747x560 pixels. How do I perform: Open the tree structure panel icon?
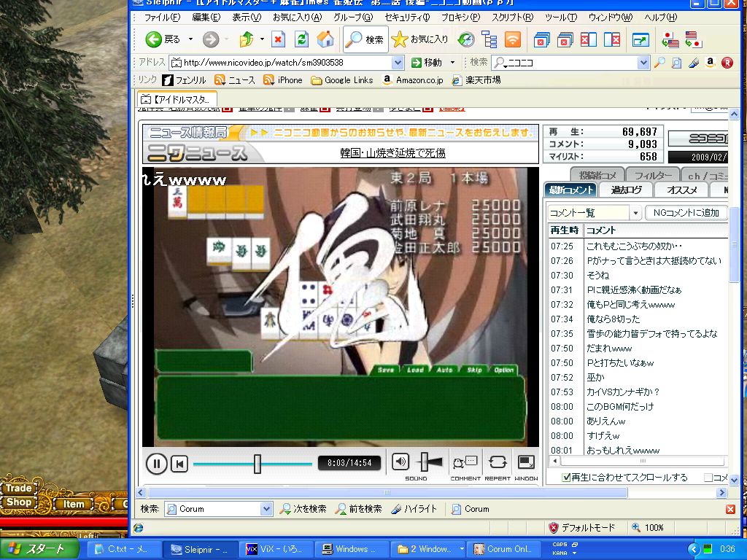tap(489, 39)
